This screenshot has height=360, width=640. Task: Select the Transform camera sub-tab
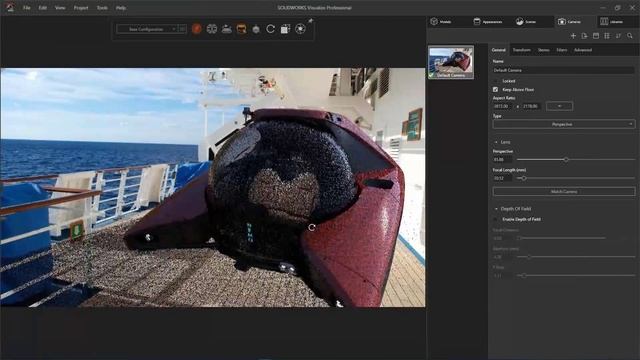click(522, 50)
